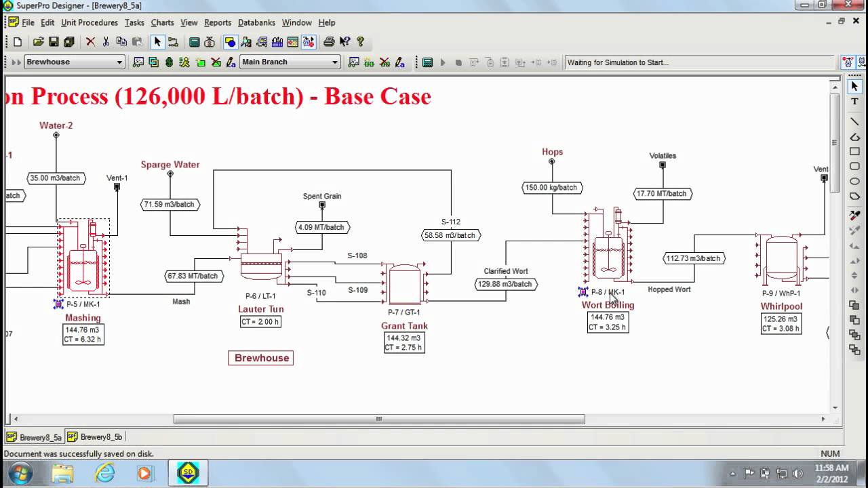
Task: Click the yellow question mark About icon
Action: click(x=360, y=42)
